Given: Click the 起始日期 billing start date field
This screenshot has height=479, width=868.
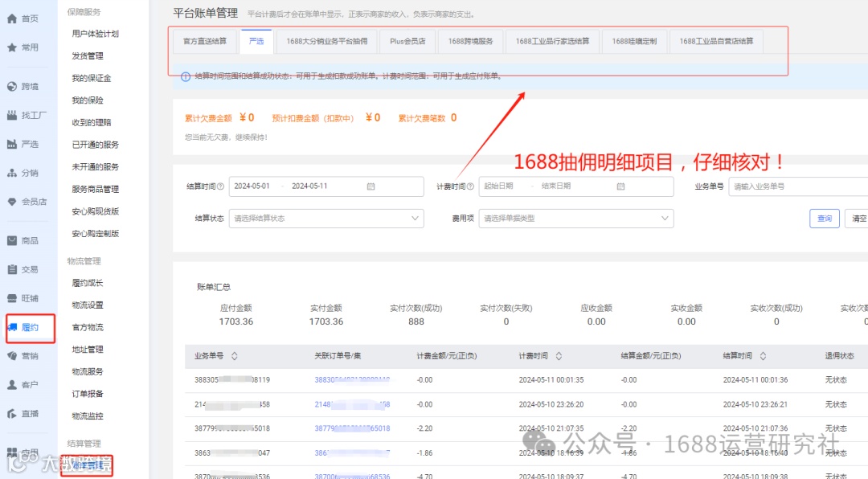Looking at the screenshot, I should (498, 186).
